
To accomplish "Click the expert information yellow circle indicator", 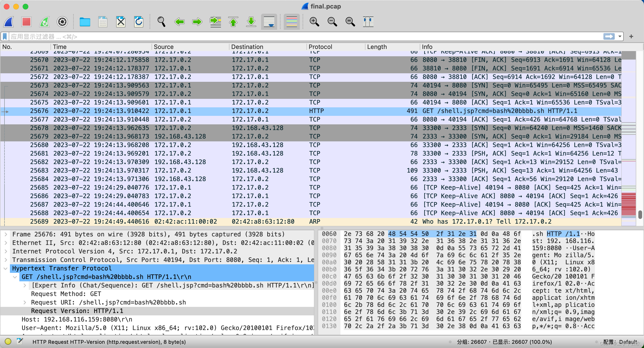I will pyautogui.click(x=8, y=341).
